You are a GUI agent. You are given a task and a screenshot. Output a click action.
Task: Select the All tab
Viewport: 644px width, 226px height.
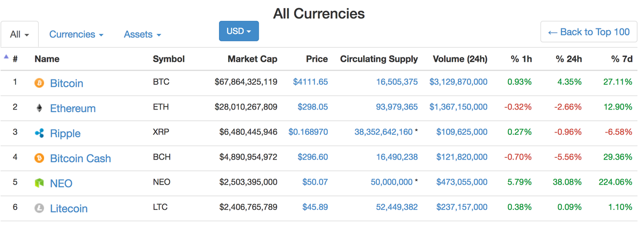point(19,34)
